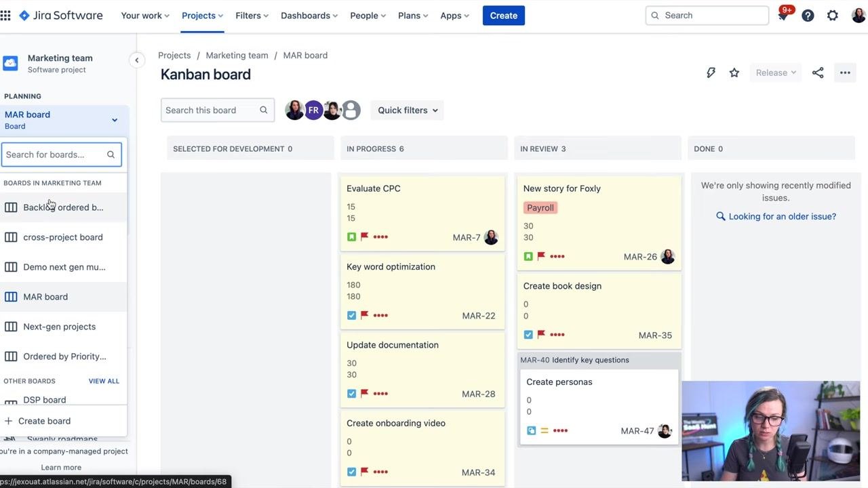This screenshot has width=868, height=488.
Task: Click the blue Create button
Action: [504, 16]
